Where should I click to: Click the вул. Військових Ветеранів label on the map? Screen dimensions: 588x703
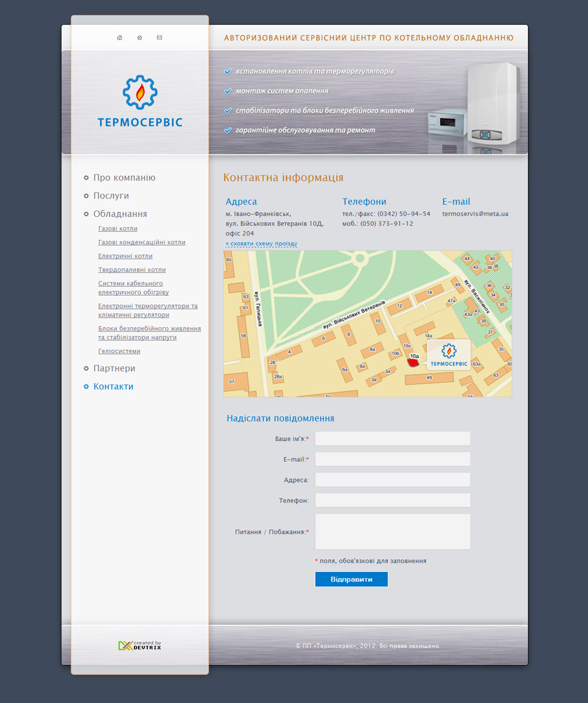click(354, 315)
